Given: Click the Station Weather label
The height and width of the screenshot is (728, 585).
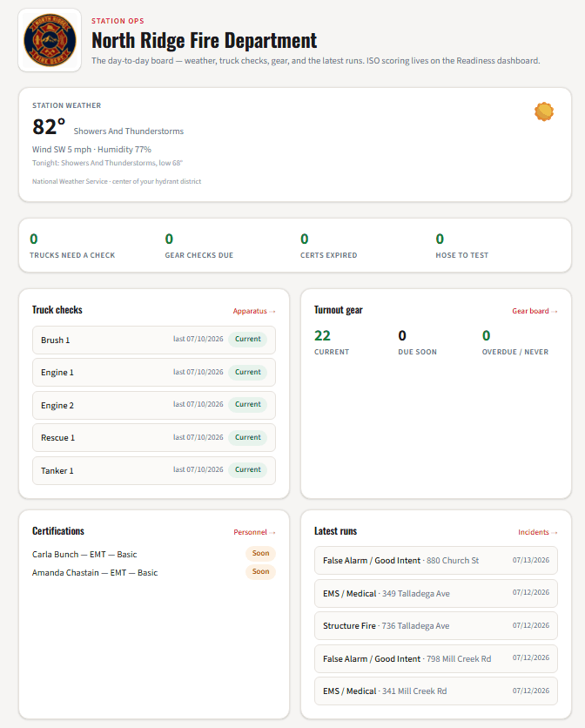Looking at the screenshot, I should [66, 105].
